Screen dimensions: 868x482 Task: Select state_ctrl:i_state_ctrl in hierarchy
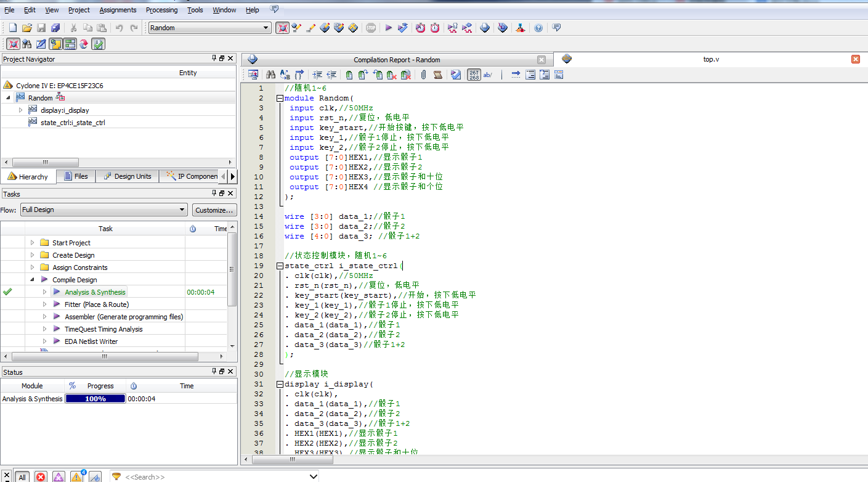tap(73, 122)
